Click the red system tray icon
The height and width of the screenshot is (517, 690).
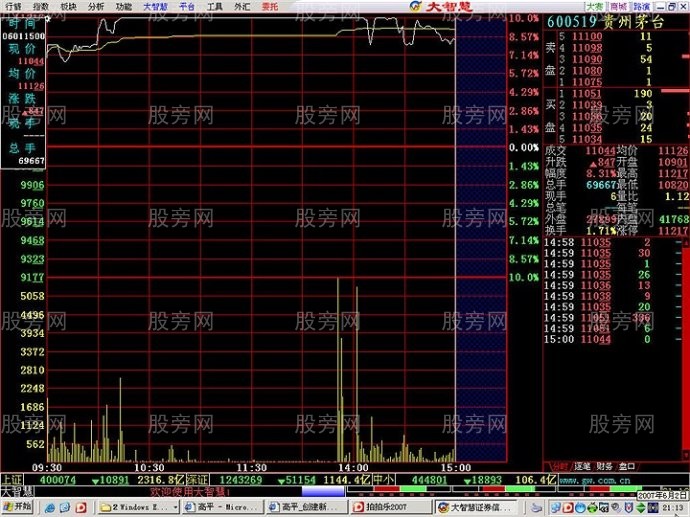tap(568, 508)
